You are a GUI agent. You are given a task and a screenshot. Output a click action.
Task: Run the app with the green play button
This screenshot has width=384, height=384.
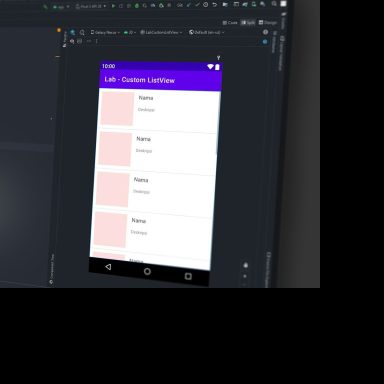click(113, 6)
